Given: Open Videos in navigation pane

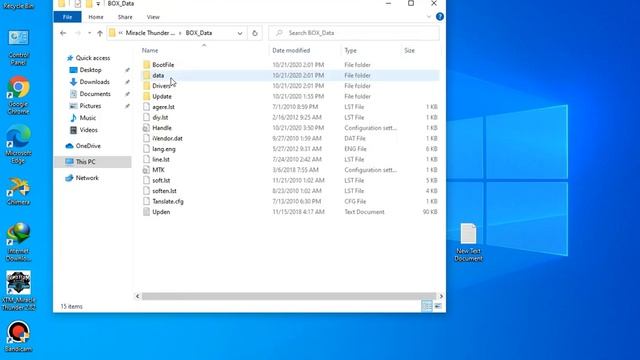Looking at the screenshot, I should pos(88,130).
